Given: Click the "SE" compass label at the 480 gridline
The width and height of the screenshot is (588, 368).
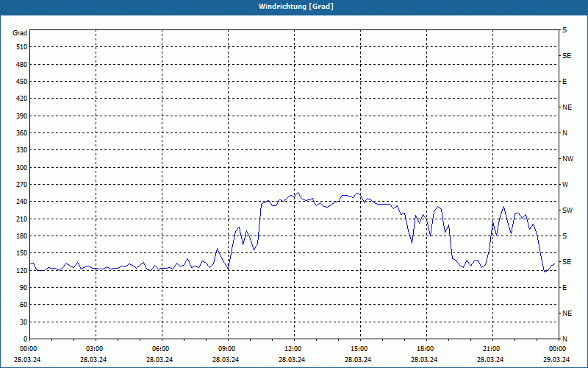Looking at the screenshot, I should (x=567, y=56).
